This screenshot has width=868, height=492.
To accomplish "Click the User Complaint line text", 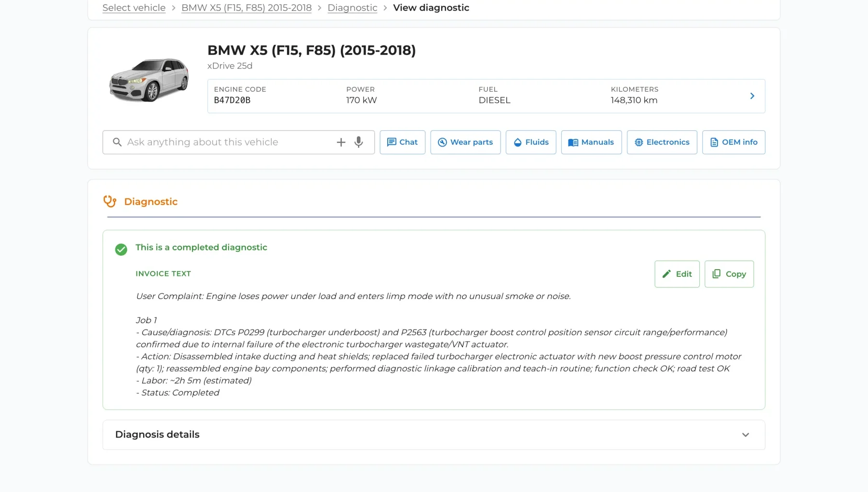I will tap(353, 296).
